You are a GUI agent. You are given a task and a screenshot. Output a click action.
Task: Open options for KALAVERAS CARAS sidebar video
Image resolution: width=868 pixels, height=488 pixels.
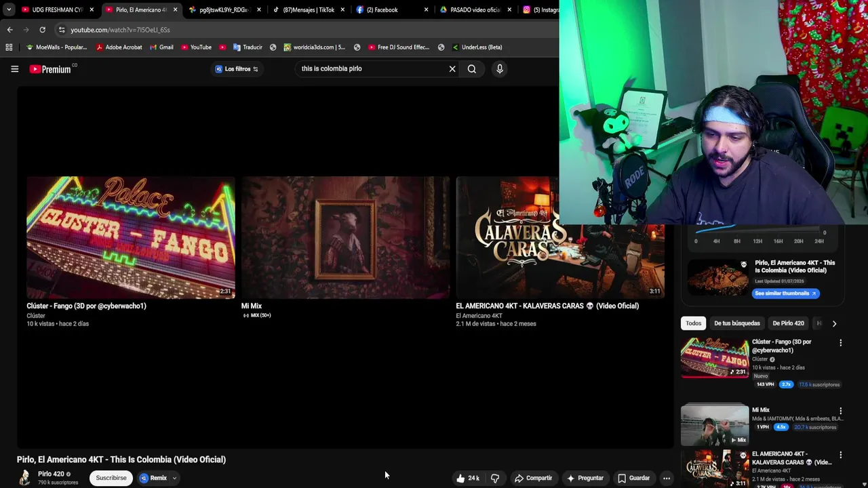840,455
